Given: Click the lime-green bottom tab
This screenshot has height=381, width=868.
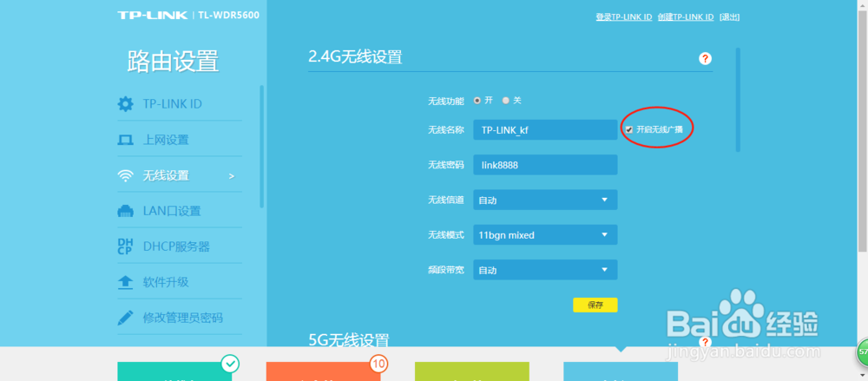Looking at the screenshot, I should (x=472, y=371).
